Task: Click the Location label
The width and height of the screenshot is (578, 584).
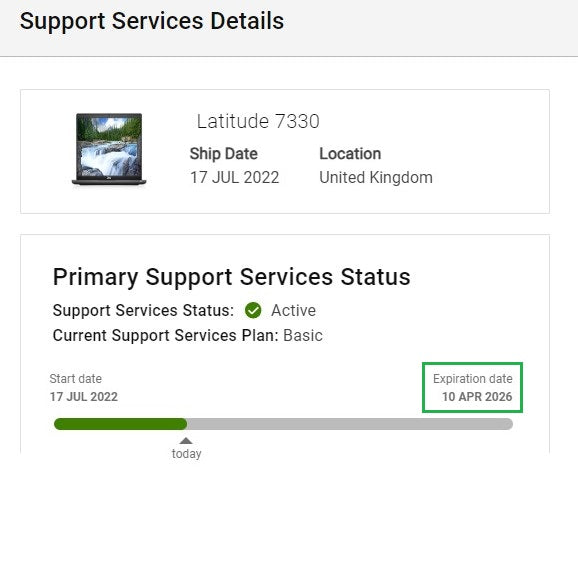Action: (x=350, y=154)
